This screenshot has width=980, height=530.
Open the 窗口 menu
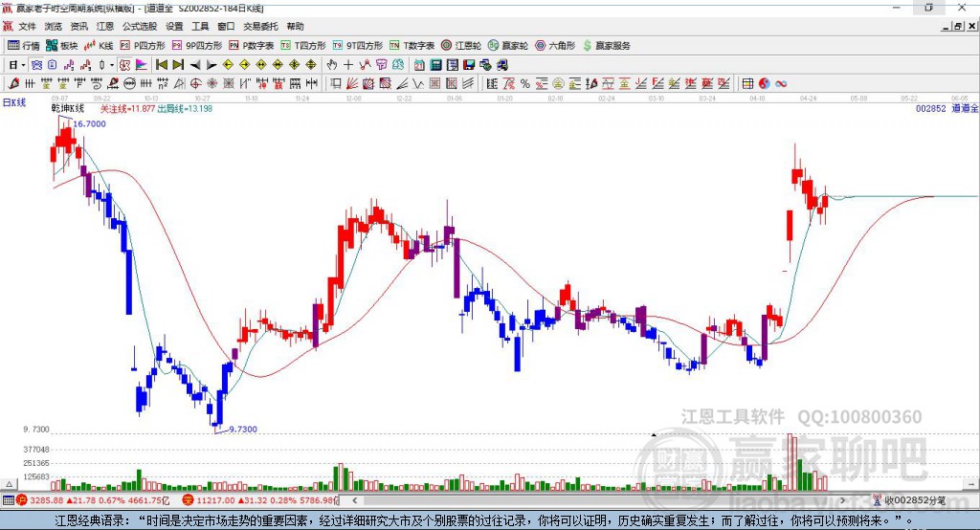click(x=226, y=26)
